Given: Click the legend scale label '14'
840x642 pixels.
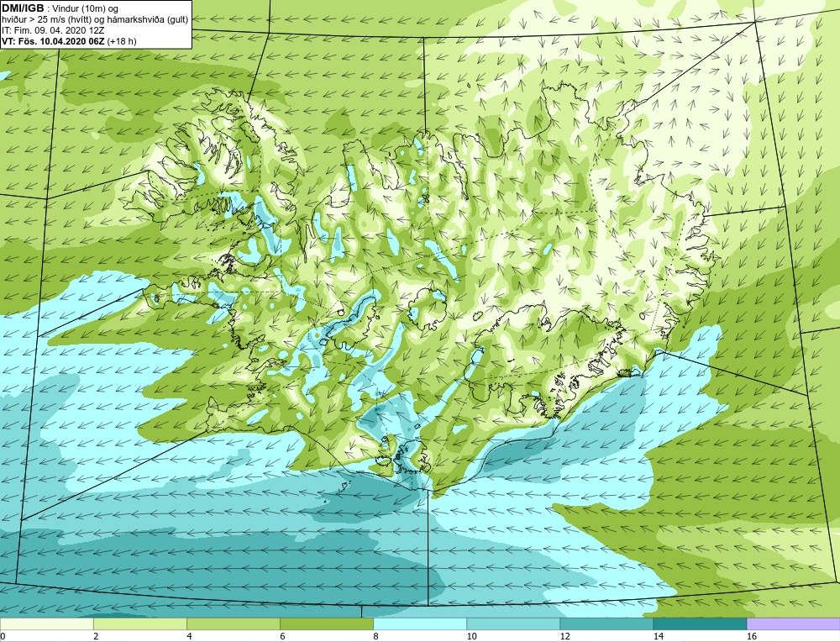Looking at the screenshot, I should tap(659, 636).
